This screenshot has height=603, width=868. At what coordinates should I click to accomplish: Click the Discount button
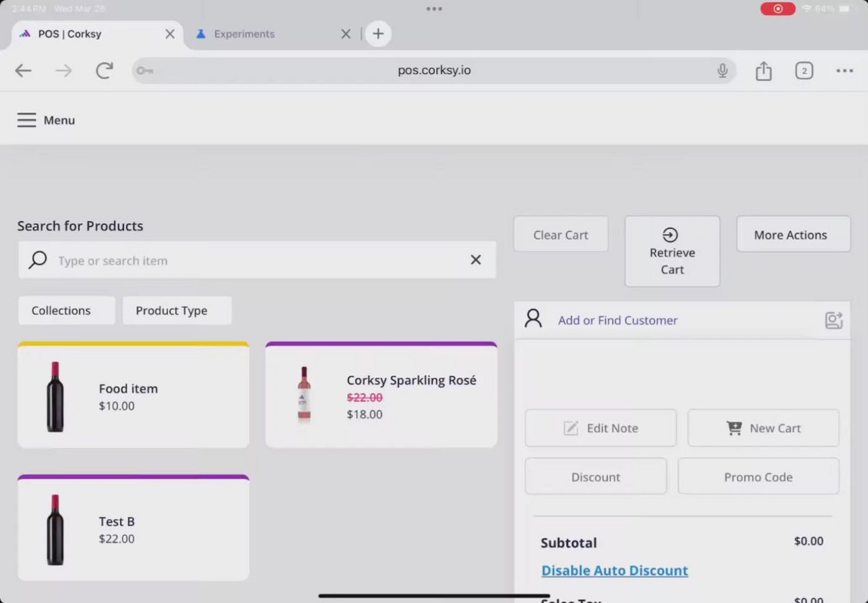coord(595,477)
